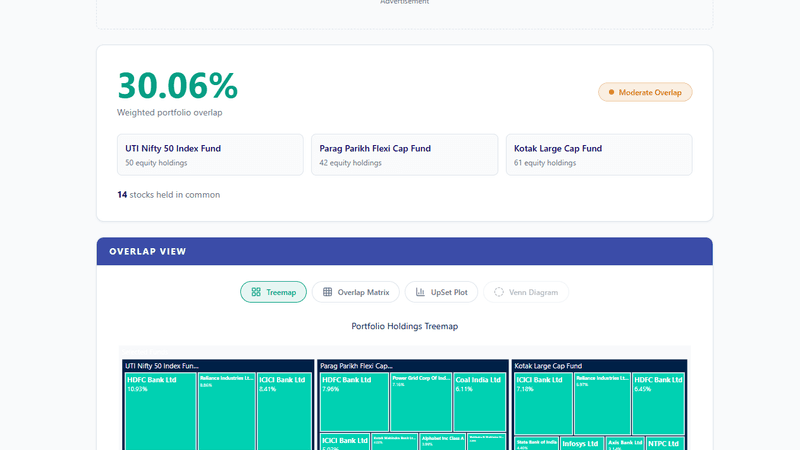Click Coal India Ltd 6.11% tile

[x=480, y=402]
